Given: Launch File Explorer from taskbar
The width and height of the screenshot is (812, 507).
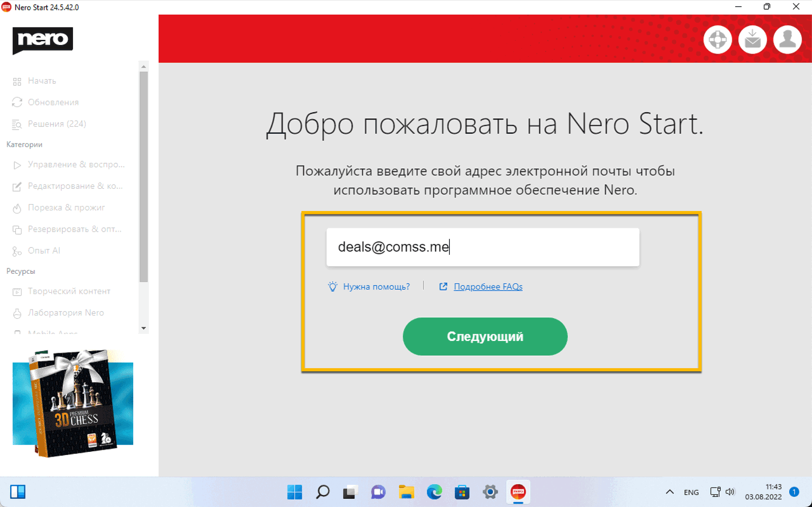Looking at the screenshot, I should pos(407,492).
